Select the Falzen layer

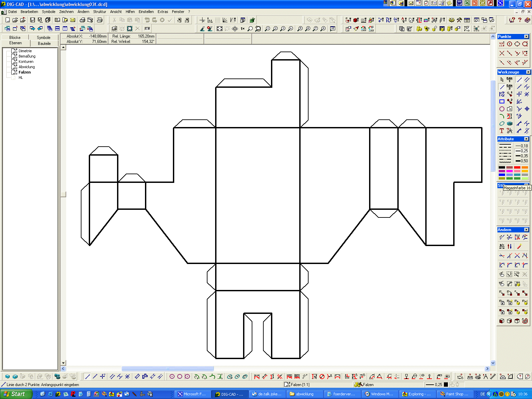pyautogui.click(x=25, y=72)
